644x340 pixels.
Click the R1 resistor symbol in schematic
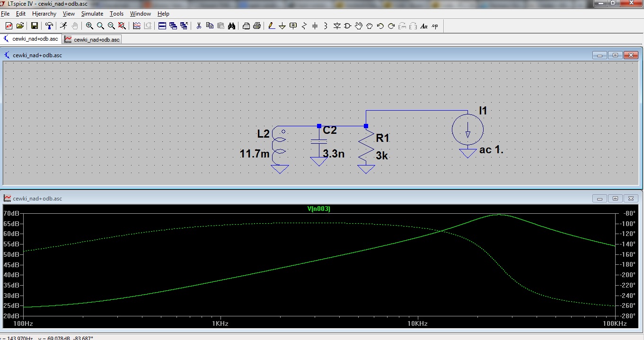pos(366,146)
